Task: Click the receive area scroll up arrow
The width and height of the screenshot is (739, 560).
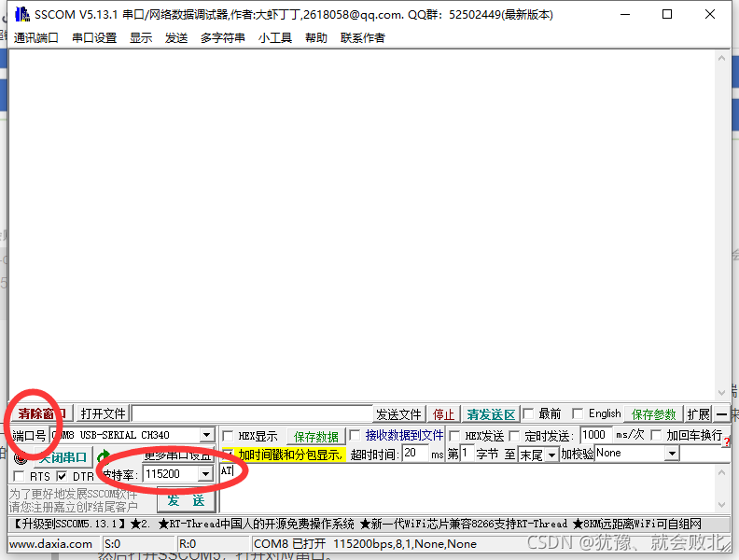Action: click(x=721, y=58)
